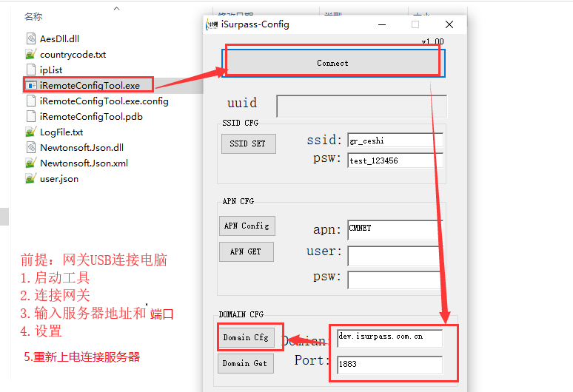Select the user.json file name

click(x=59, y=178)
